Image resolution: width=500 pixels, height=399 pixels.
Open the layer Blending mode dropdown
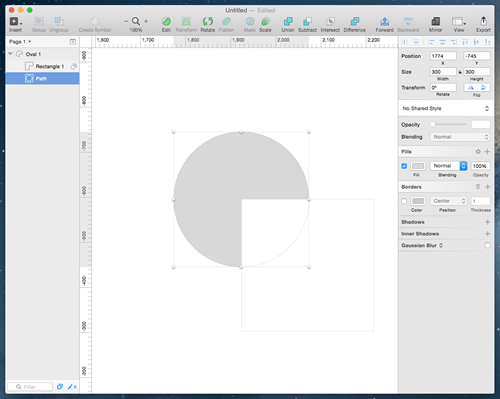click(460, 137)
